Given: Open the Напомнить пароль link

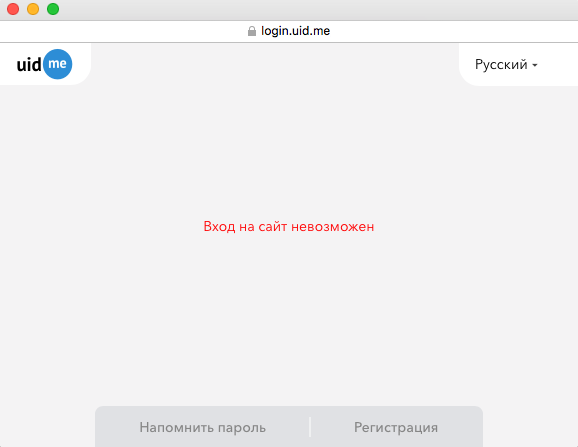Looking at the screenshot, I should [x=202, y=427].
